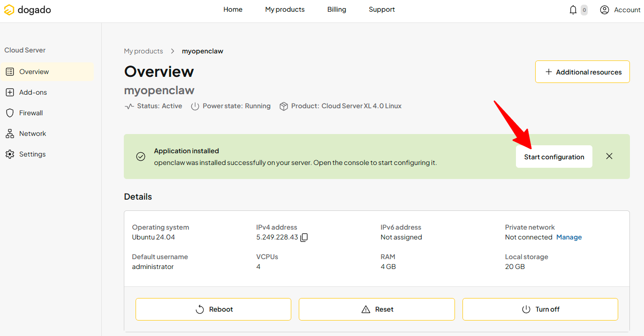Click the 4 GB RAM value

[388, 267]
